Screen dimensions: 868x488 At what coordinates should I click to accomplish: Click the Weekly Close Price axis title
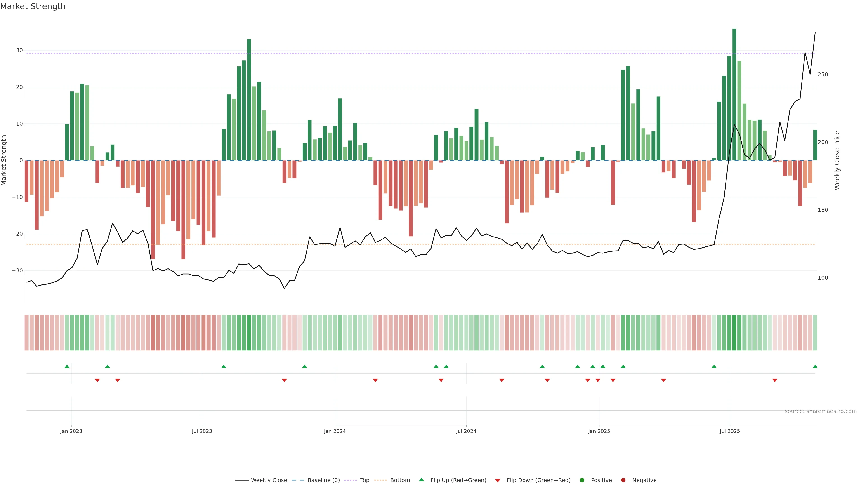[837, 160]
